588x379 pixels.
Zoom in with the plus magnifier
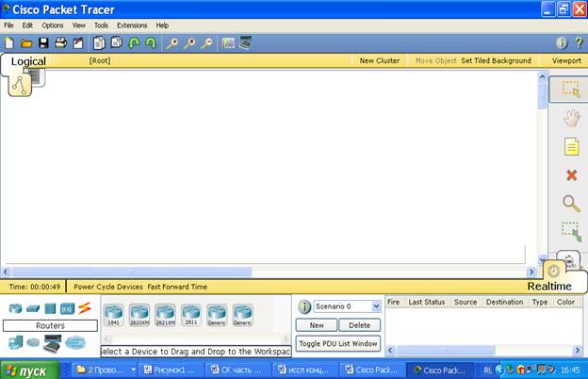coord(171,43)
